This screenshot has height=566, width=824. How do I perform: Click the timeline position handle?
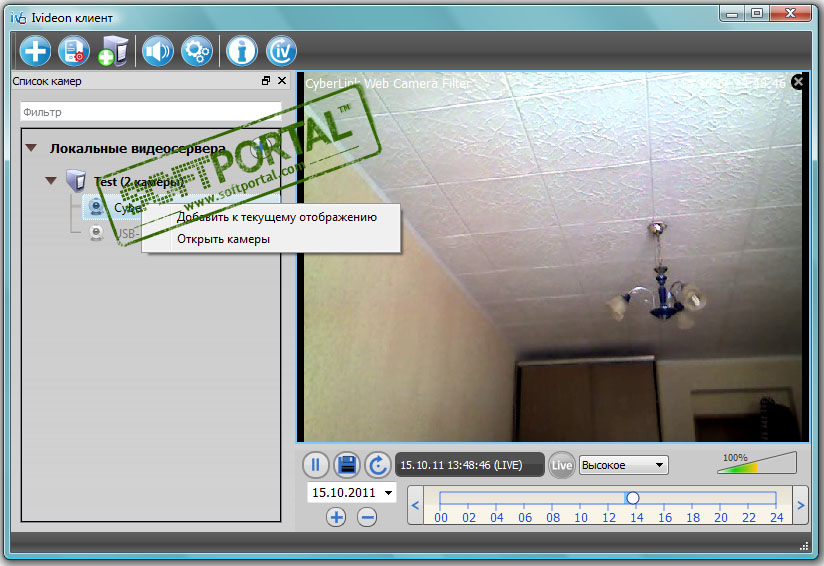tap(633, 498)
